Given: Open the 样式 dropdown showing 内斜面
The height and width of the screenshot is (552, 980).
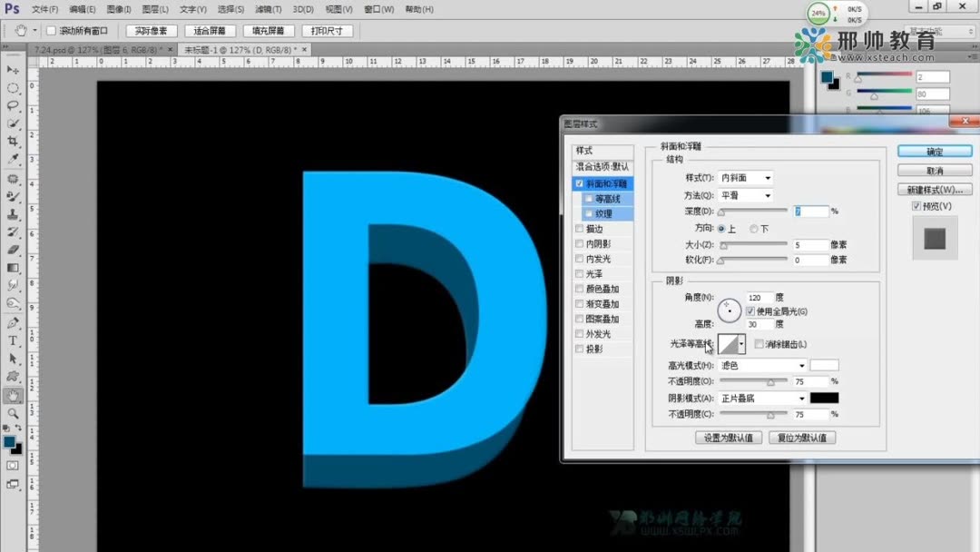Looking at the screenshot, I should click(744, 177).
